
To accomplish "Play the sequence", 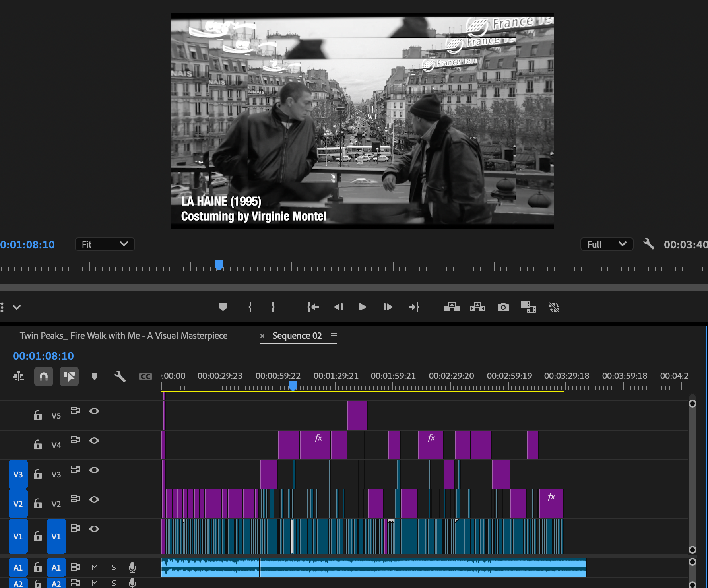I will click(x=363, y=307).
